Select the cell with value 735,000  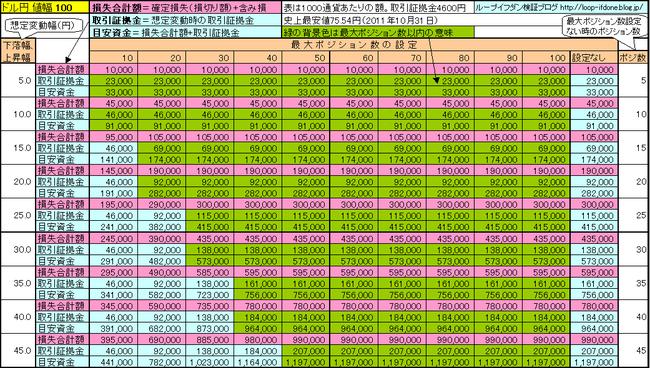click(210, 306)
